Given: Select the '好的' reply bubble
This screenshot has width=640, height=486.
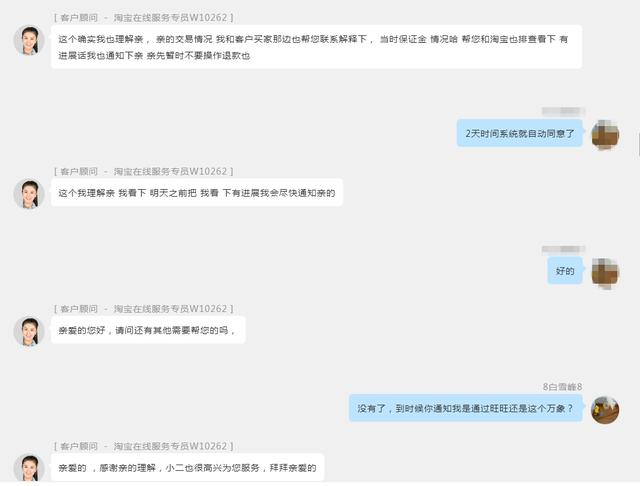Looking at the screenshot, I should click(x=565, y=271).
